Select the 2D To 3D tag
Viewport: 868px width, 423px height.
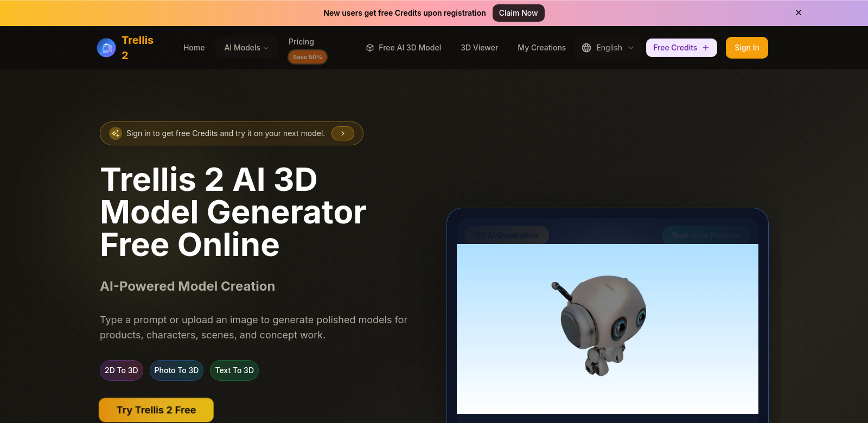point(122,370)
